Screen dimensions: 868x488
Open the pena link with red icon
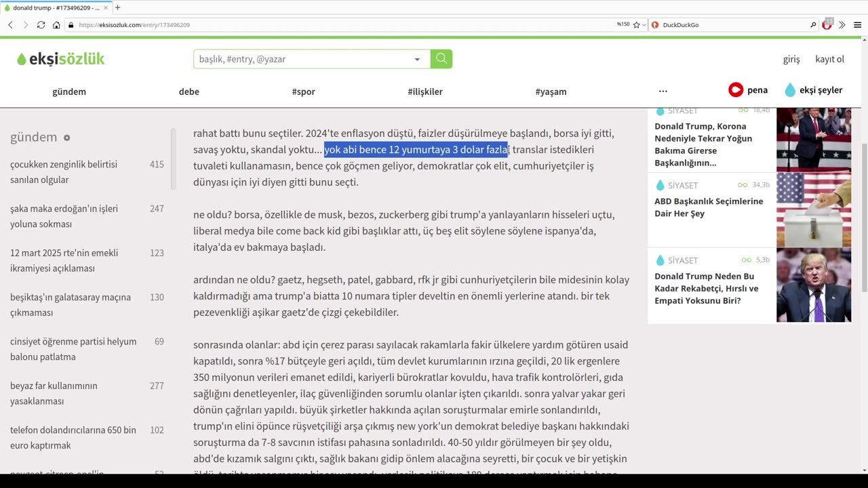coord(748,89)
